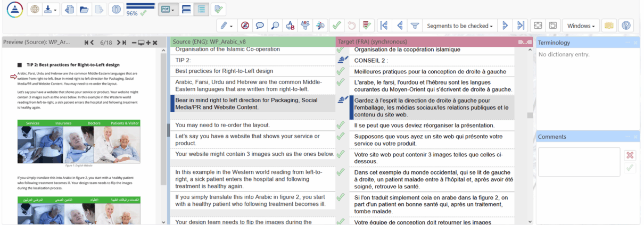Click the open folder icon

pyautogui.click(x=84, y=10)
